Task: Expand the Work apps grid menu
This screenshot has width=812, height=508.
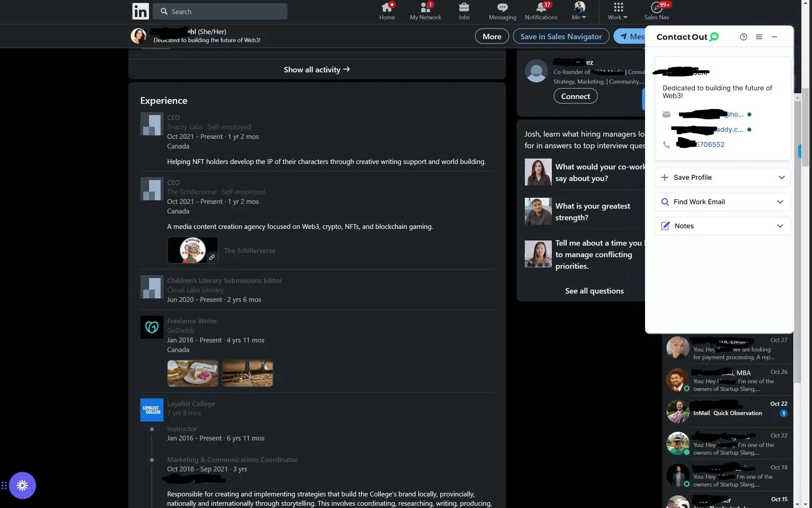Action: pyautogui.click(x=618, y=11)
